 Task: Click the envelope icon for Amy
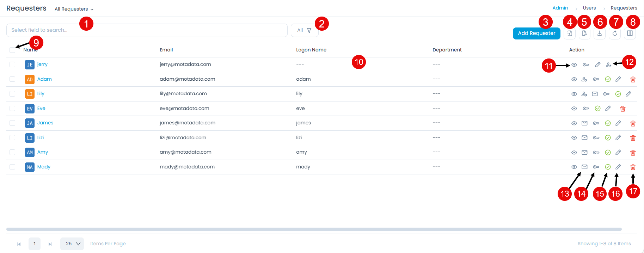tap(584, 153)
